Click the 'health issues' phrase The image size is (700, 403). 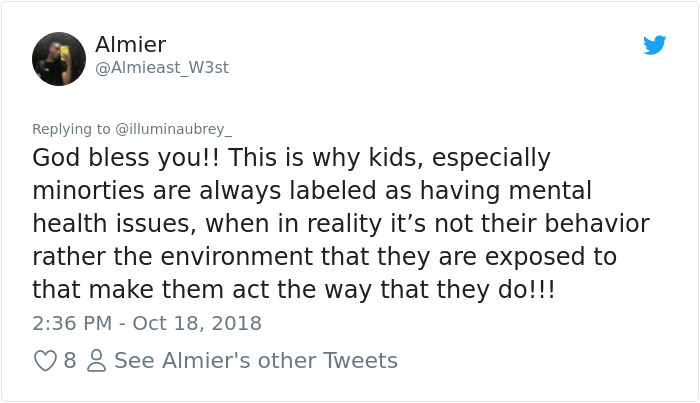click(x=114, y=223)
